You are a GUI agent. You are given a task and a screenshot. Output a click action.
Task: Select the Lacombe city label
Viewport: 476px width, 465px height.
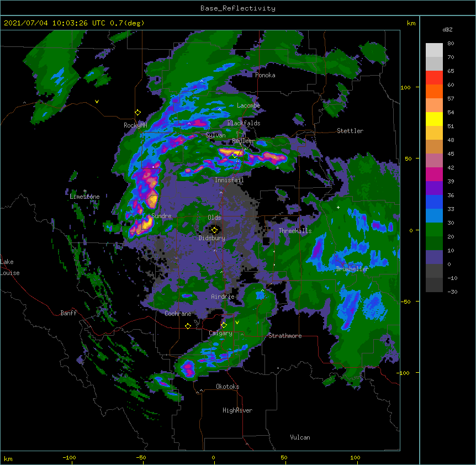[x=248, y=105]
